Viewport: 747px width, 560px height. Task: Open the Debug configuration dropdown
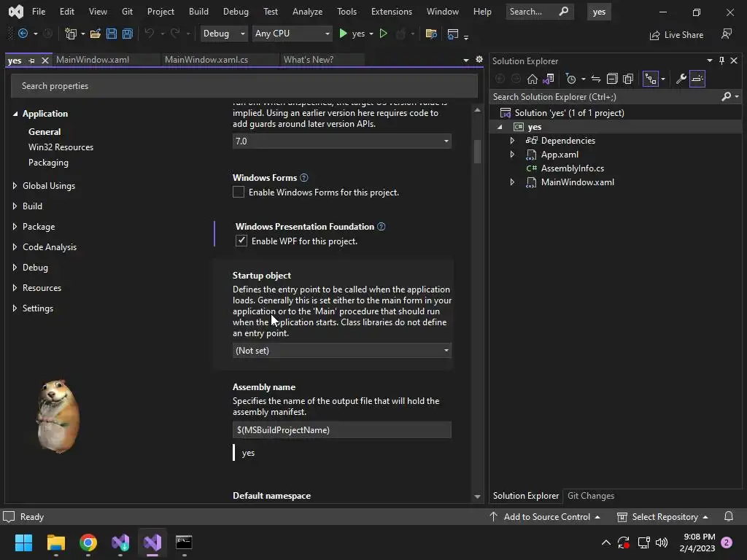click(223, 34)
